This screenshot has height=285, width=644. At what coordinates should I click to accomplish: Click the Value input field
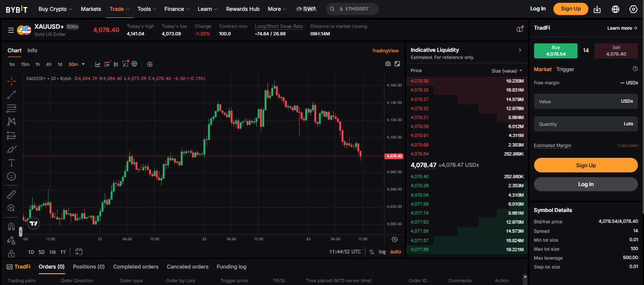click(x=585, y=101)
